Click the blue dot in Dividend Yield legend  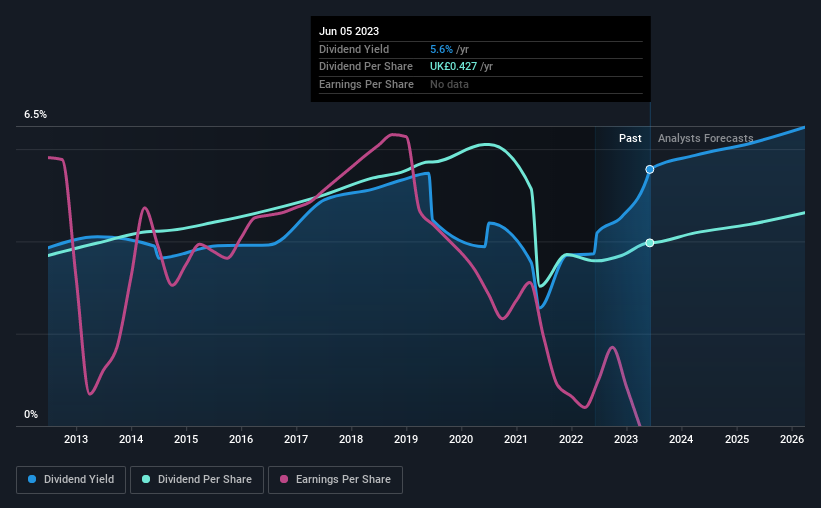click(x=32, y=479)
